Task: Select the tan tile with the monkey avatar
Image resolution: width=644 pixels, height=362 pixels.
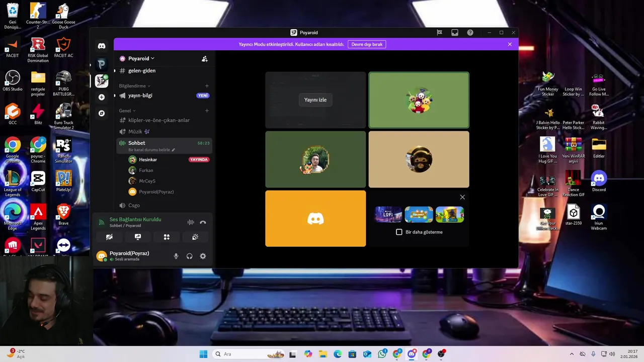Action: pyautogui.click(x=419, y=159)
